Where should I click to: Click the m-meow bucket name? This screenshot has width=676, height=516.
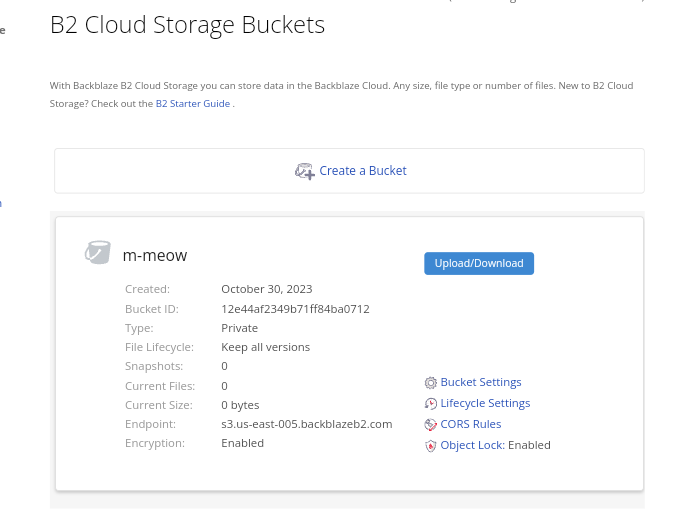(155, 256)
